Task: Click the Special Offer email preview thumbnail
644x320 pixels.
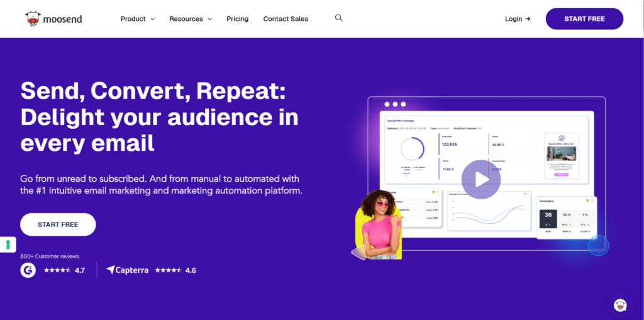Action: tap(561, 155)
